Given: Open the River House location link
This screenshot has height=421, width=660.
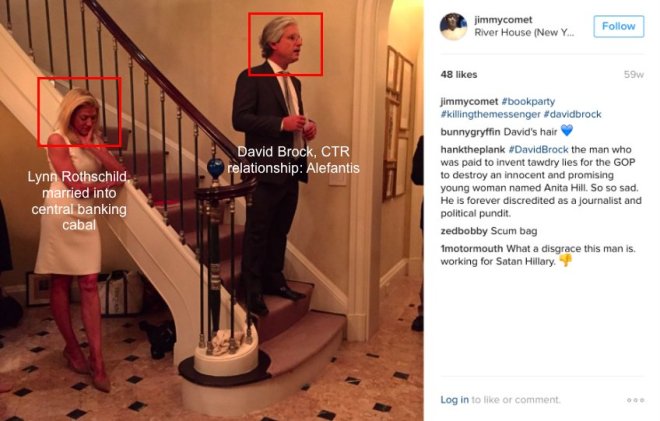Looking at the screenshot, I should click(x=524, y=32).
